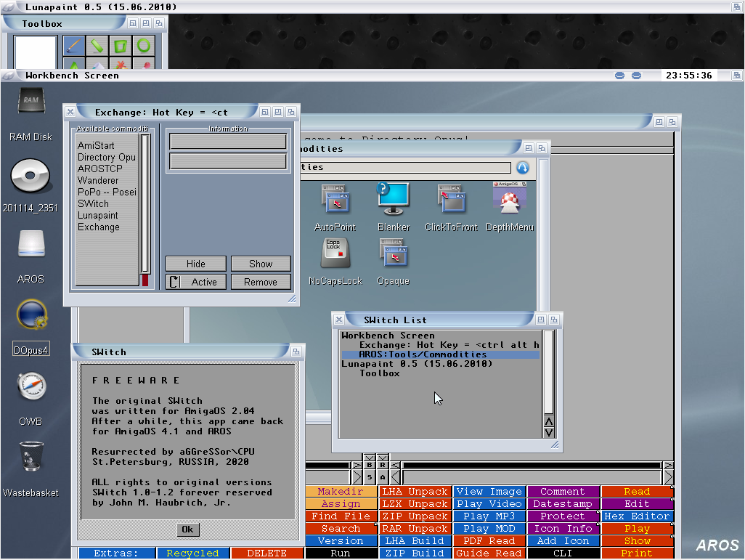Click the Remove button in Exchange

click(261, 282)
